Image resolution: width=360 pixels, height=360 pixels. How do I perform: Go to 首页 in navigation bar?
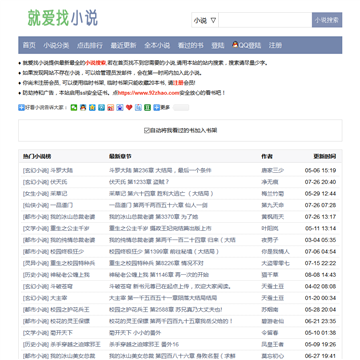coord(29,45)
